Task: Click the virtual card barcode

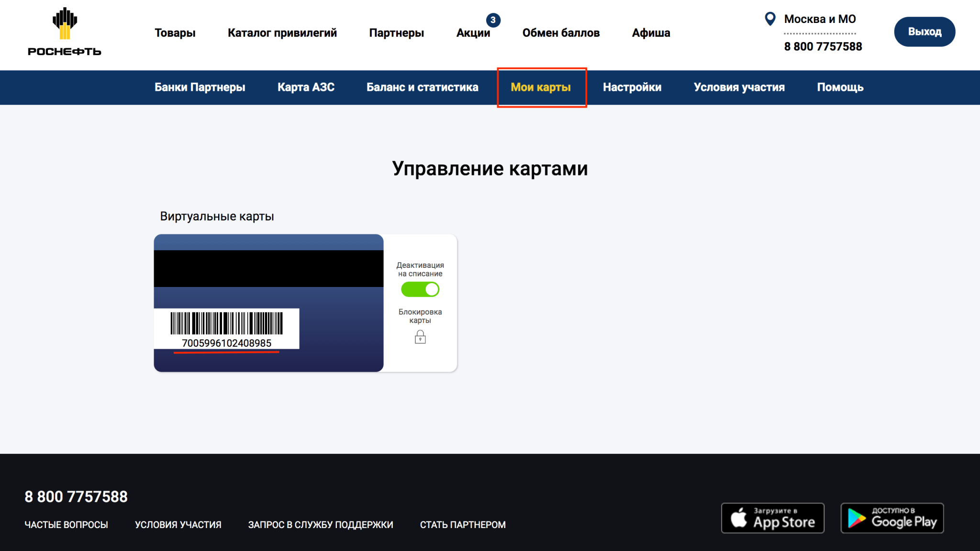Action: [227, 323]
